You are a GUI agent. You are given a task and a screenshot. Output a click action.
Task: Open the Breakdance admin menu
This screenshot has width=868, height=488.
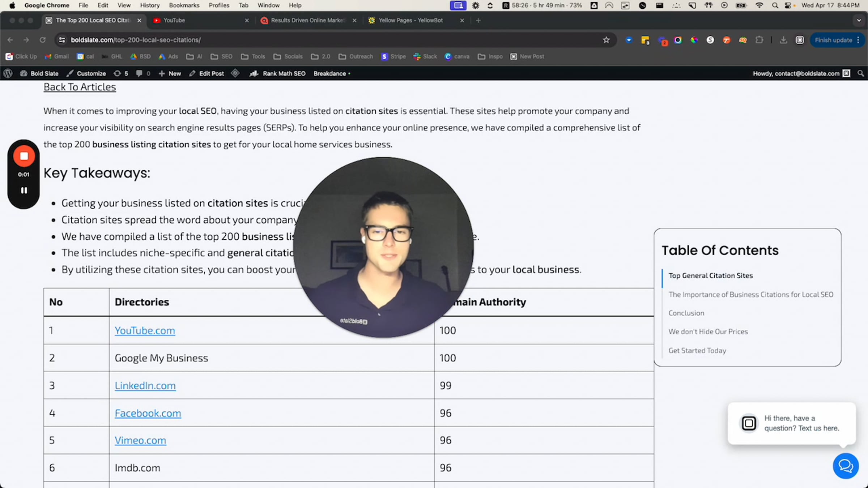pyautogui.click(x=330, y=73)
